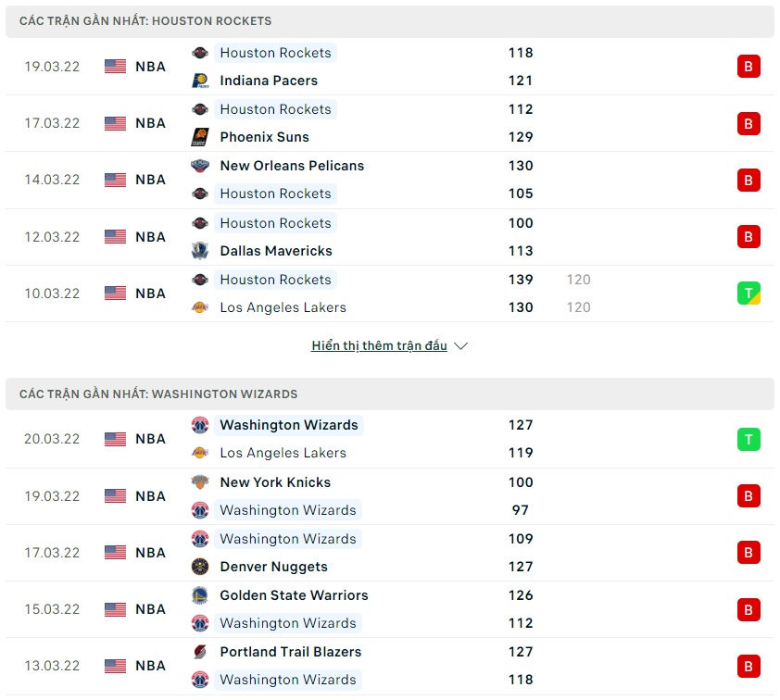Click the Golden State Warriors logo
Image resolution: width=780 pixels, height=700 pixels.
(x=200, y=595)
